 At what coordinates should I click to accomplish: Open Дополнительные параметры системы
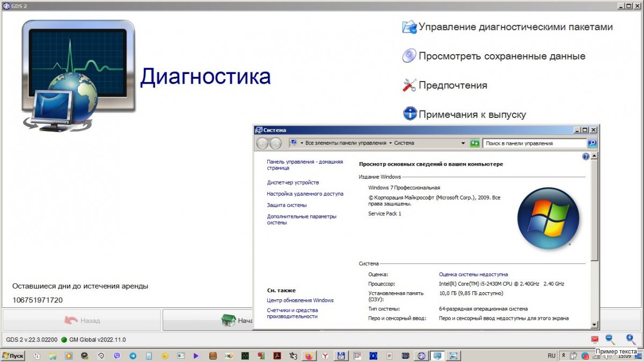[302, 219]
